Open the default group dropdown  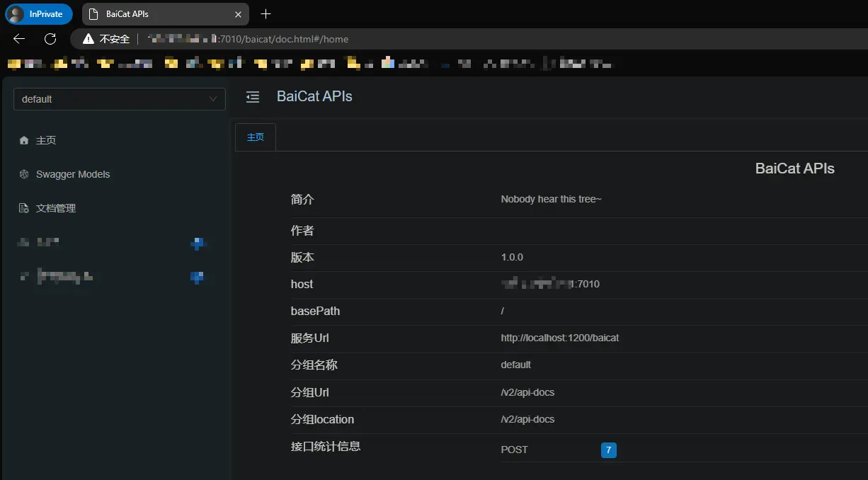(x=113, y=99)
